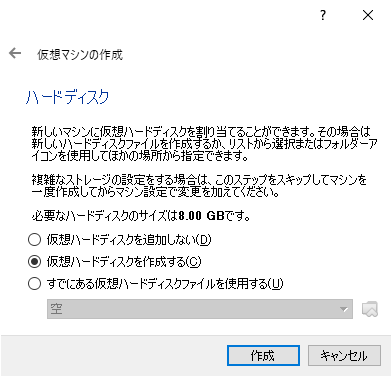Select the 仮想ハードディスクを作成する radio circle
This screenshot has width=392, height=377.
[34, 262]
